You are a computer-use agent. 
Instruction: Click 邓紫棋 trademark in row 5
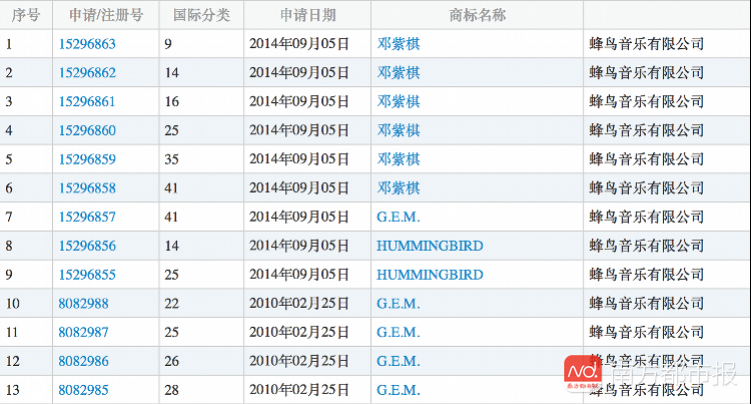[398, 159]
